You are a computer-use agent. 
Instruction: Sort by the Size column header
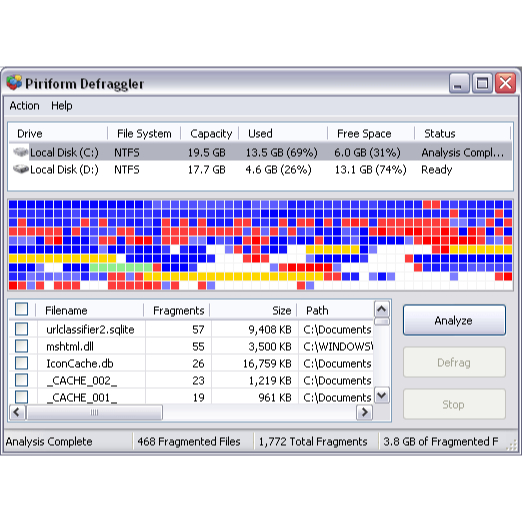coord(253,310)
